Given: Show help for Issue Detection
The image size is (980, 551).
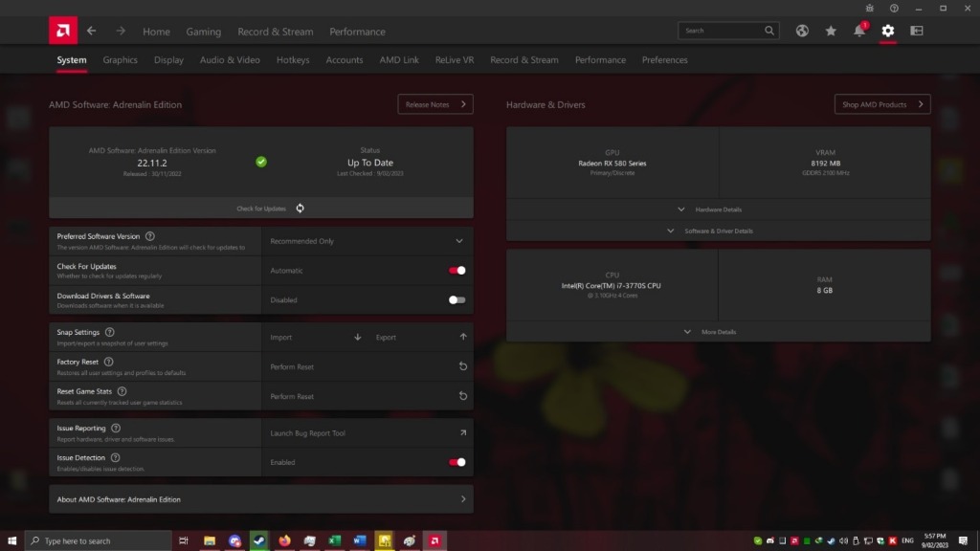Looking at the screenshot, I should pyautogui.click(x=115, y=457).
